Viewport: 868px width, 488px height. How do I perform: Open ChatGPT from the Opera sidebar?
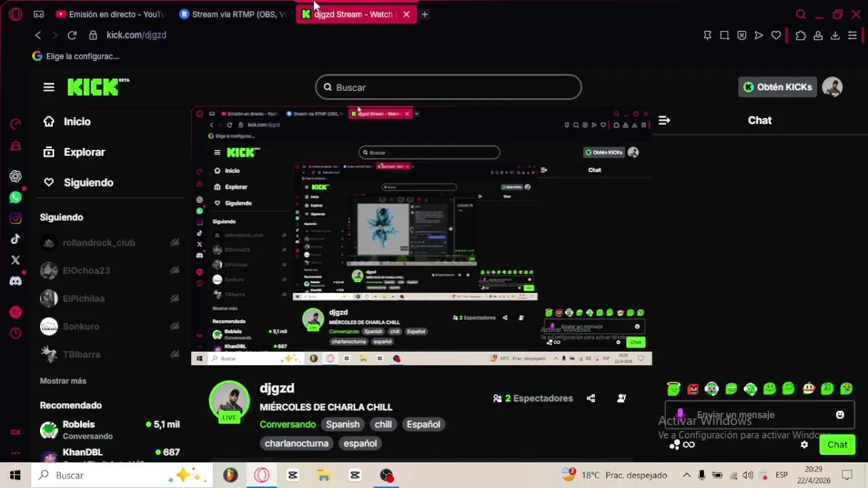(16, 176)
